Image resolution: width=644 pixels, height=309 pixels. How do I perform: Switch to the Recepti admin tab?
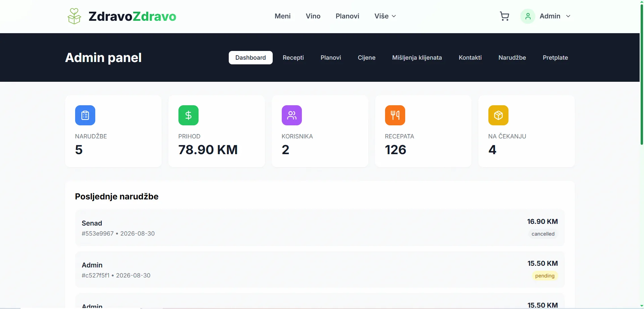(x=293, y=58)
